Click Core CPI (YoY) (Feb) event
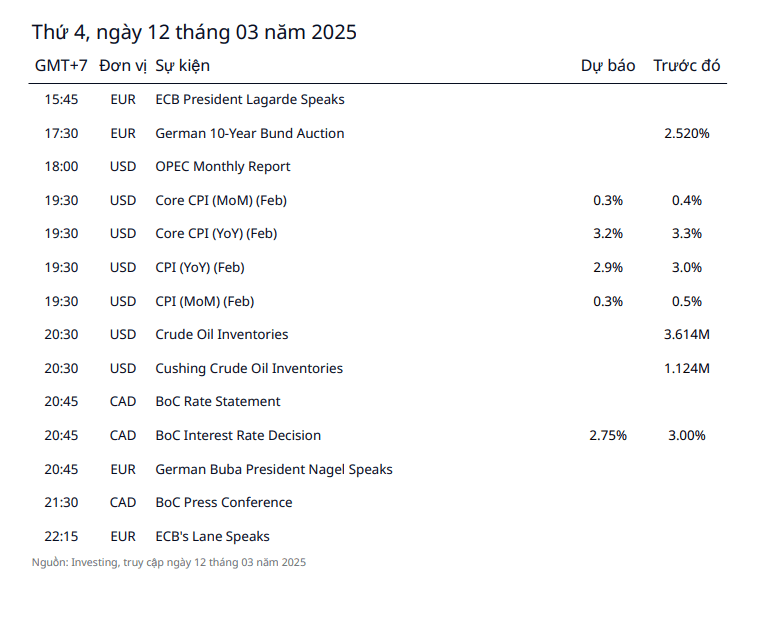Image resolution: width=760 pixels, height=638 pixels. click(x=215, y=233)
